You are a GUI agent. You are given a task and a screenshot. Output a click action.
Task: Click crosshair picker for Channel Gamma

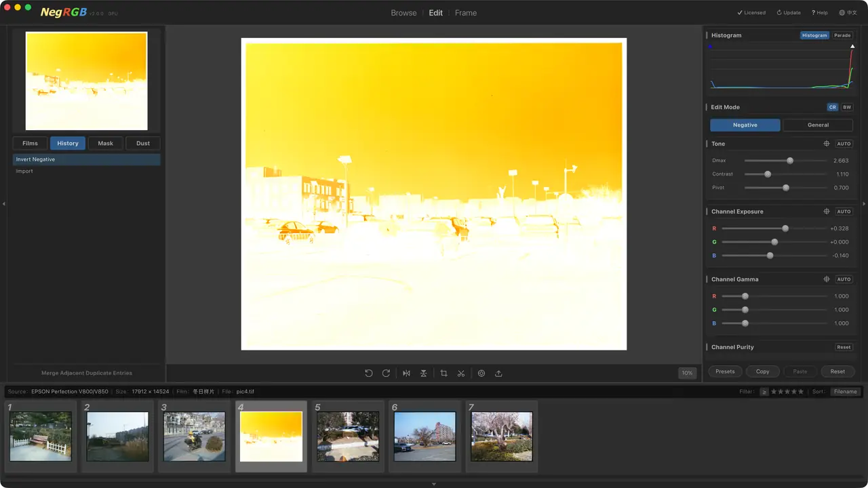point(827,279)
